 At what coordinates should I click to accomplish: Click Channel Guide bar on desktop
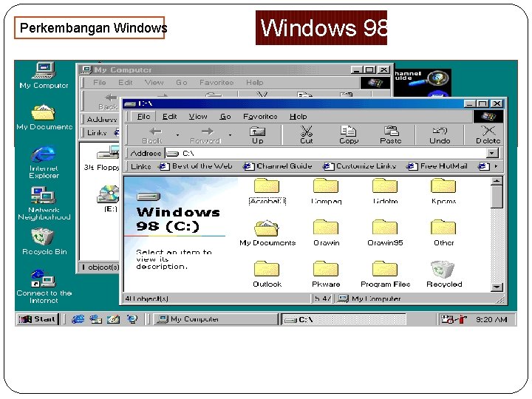[423, 82]
